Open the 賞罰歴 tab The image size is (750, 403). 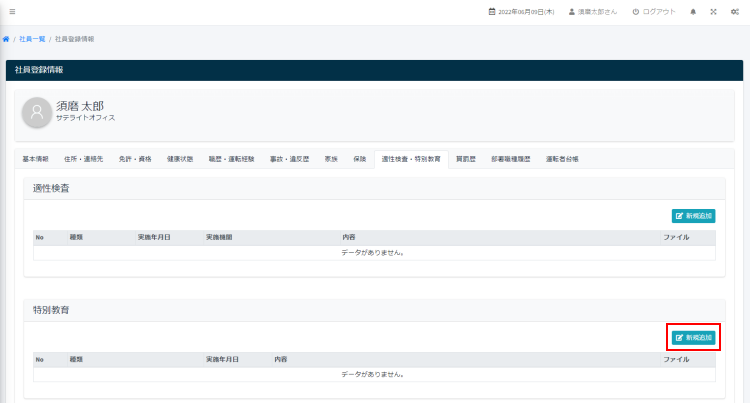466,159
